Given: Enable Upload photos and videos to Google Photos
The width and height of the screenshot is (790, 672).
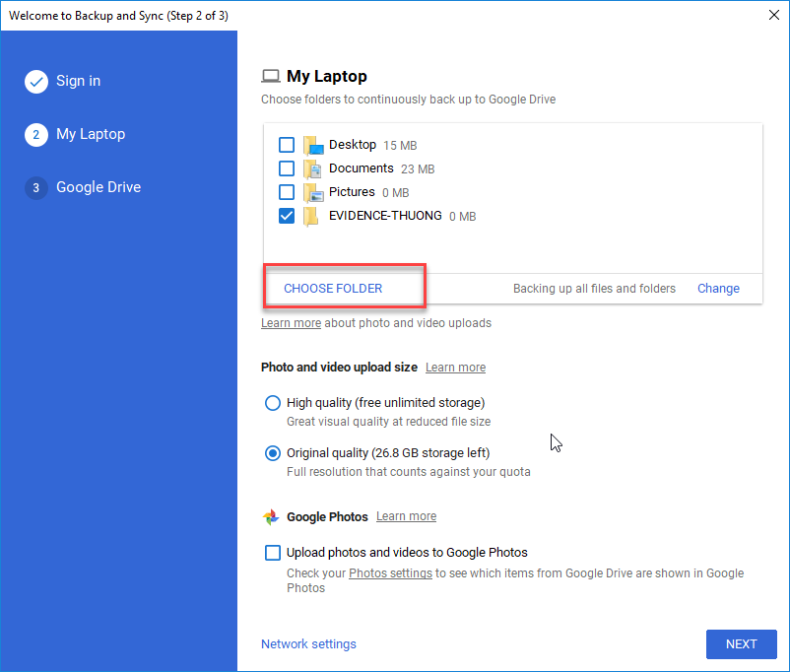Looking at the screenshot, I should click(273, 553).
